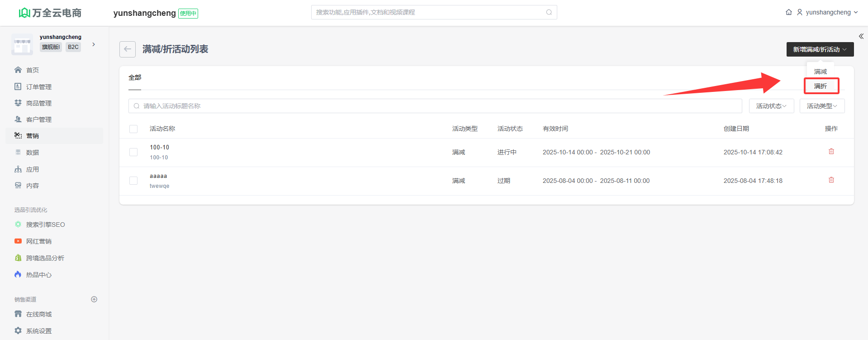Click the home icon in the top bar
Screen dimensions: 868x340
click(x=788, y=12)
